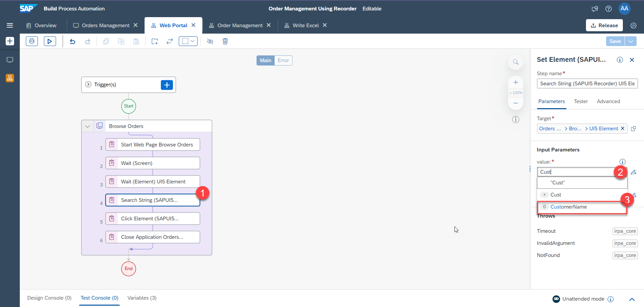Open the AA user avatar menu

(x=624, y=9)
